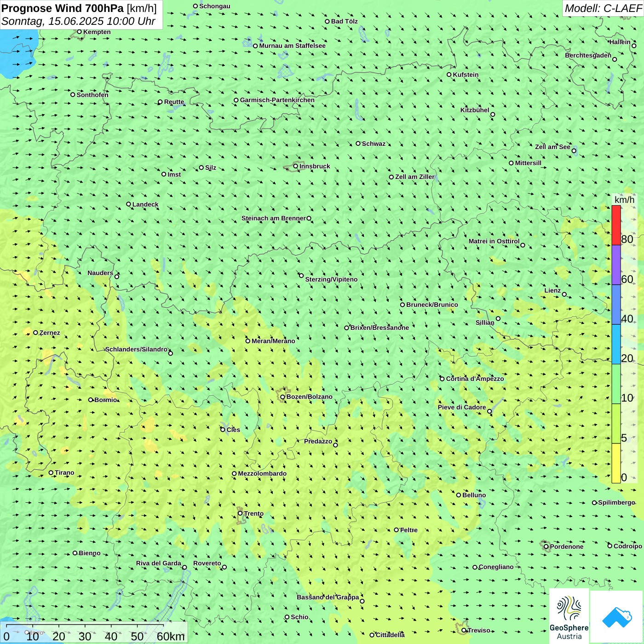The height and width of the screenshot is (644, 644).
Task: Click the Bozen/Bolzano city marker
Action: (x=283, y=397)
